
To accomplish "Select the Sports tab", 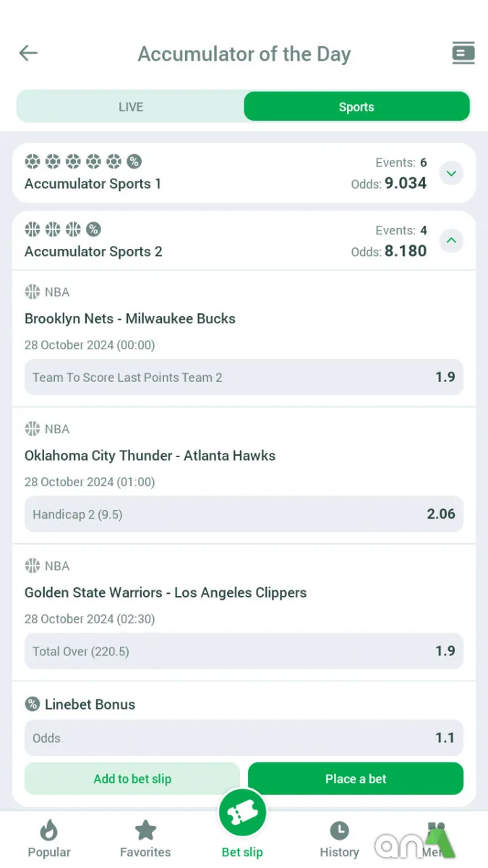I will [356, 106].
